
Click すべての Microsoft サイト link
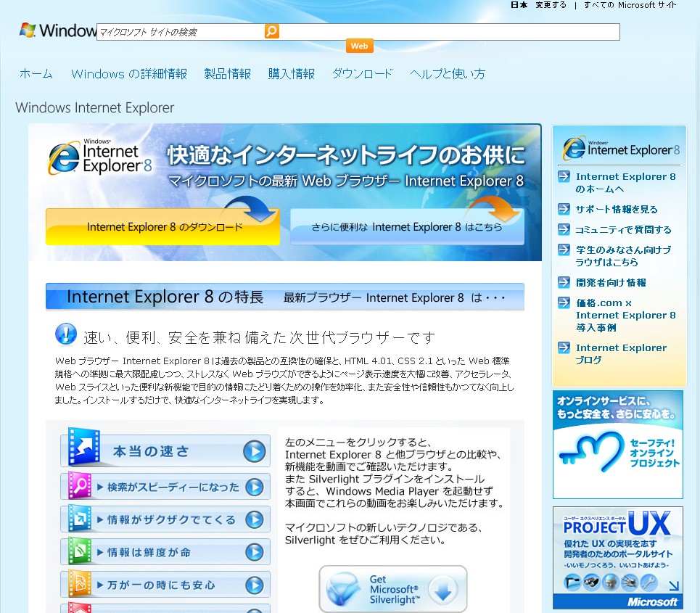tap(630, 5)
